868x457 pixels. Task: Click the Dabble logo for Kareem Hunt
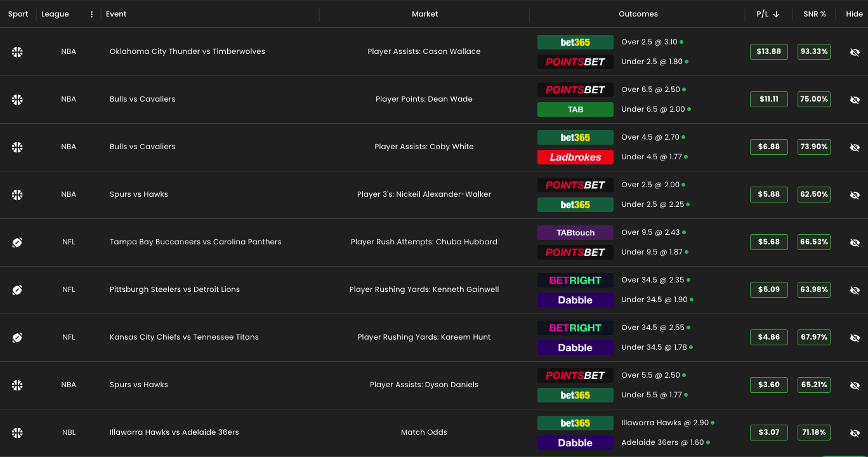tap(575, 347)
